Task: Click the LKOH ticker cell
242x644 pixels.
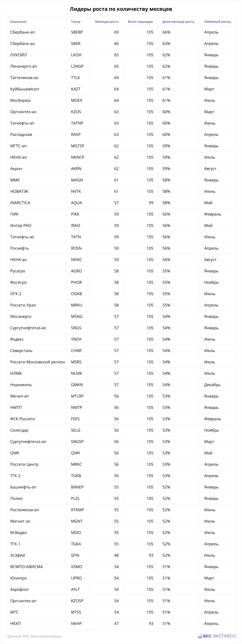Action: pos(76,55)
